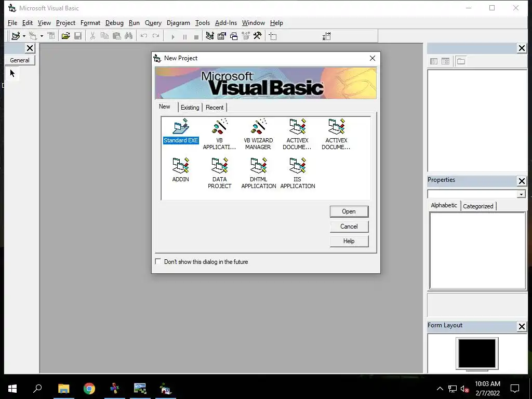This screenshot has height=399, width=532.
Task: Click View Object icon in Project panel
Action: pyautogui.click(x=445, y=61)
